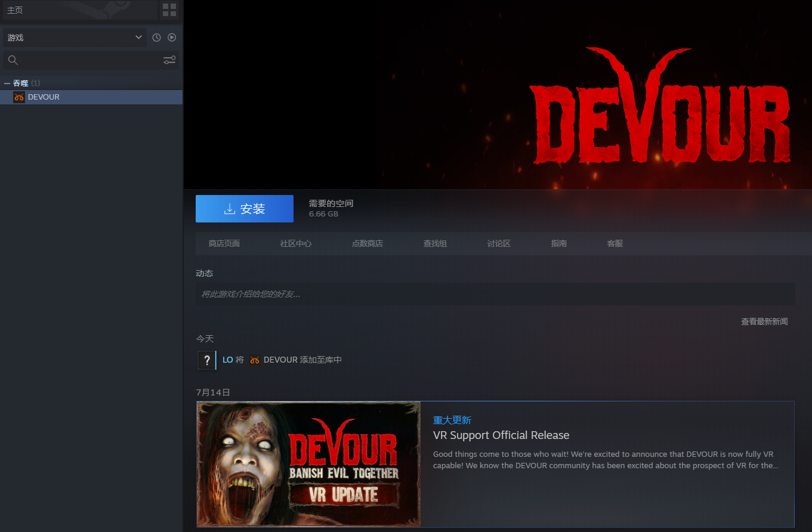This screenshot has height=532, width=812.
Task: Click the news description paragraph
Action: (x=606, y=460)
